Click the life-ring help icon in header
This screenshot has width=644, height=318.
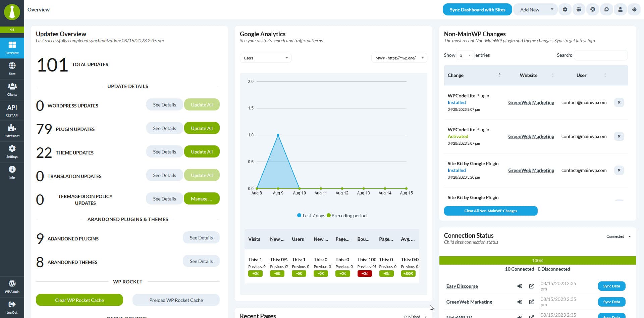click(x=593, y=9)
